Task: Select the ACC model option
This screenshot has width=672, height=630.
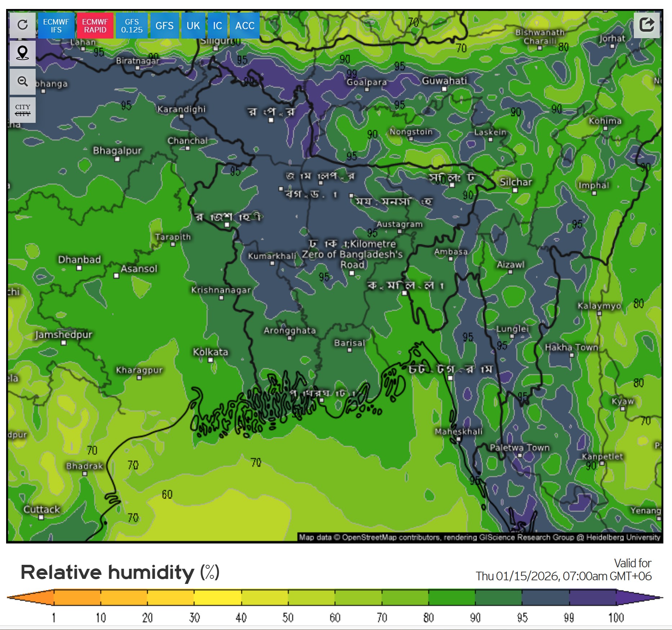Action: 245,26
